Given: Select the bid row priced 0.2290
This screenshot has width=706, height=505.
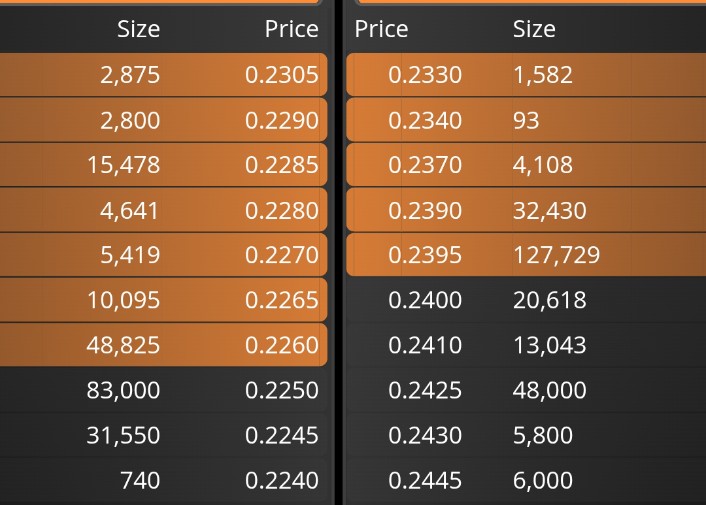Looking at the screenshot, I should [x=163, y=120].
